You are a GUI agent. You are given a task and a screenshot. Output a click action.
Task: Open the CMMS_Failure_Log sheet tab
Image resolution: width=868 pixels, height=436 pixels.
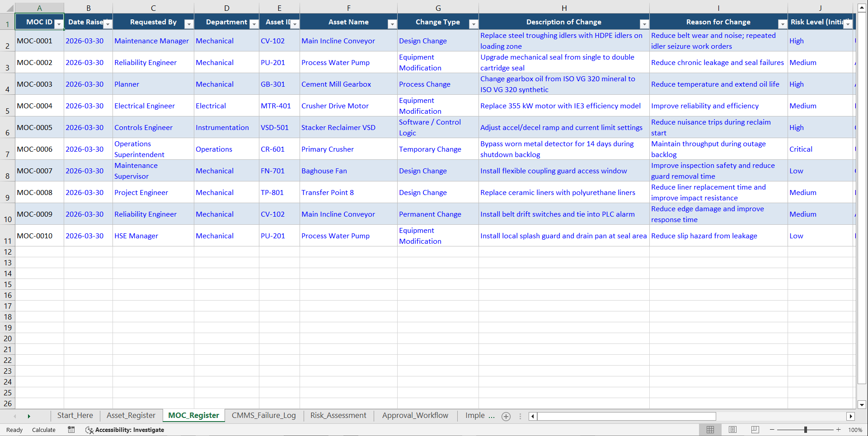(x=264, y=415)
